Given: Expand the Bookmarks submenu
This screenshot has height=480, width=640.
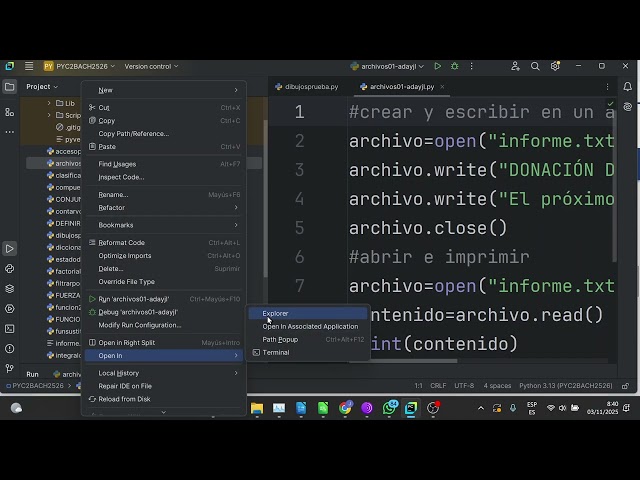Looking at the screenshot, I should coord(164,225).
